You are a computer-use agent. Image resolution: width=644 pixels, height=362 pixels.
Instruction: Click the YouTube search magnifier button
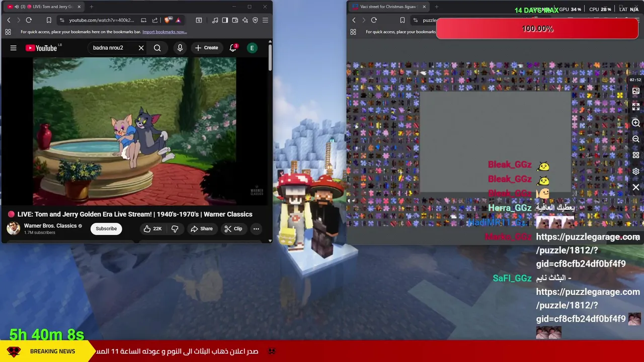tap(157, 48)
